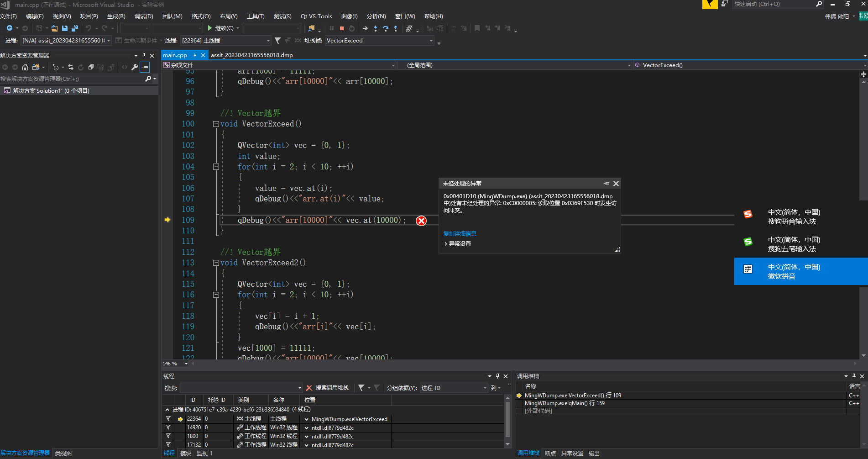Click the Save All toolbar icon
Screen dimensions: 868x459
(x=75, y=28)
